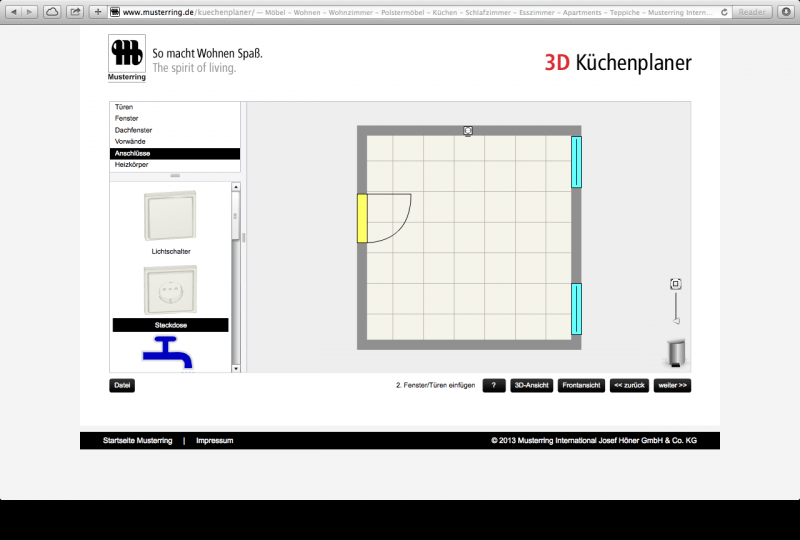The width and height of the screenshot is (800, 540).
Task: Open the Datei menu
Action: 122,385
